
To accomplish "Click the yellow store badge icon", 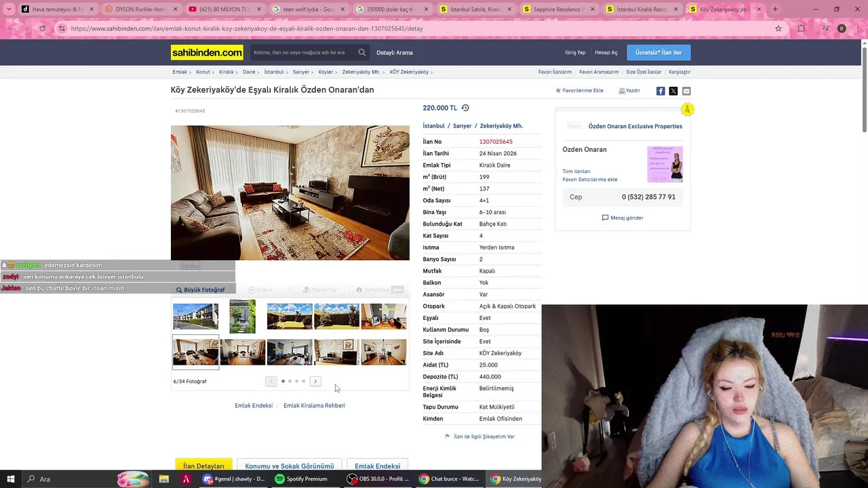I will point(687,109).
